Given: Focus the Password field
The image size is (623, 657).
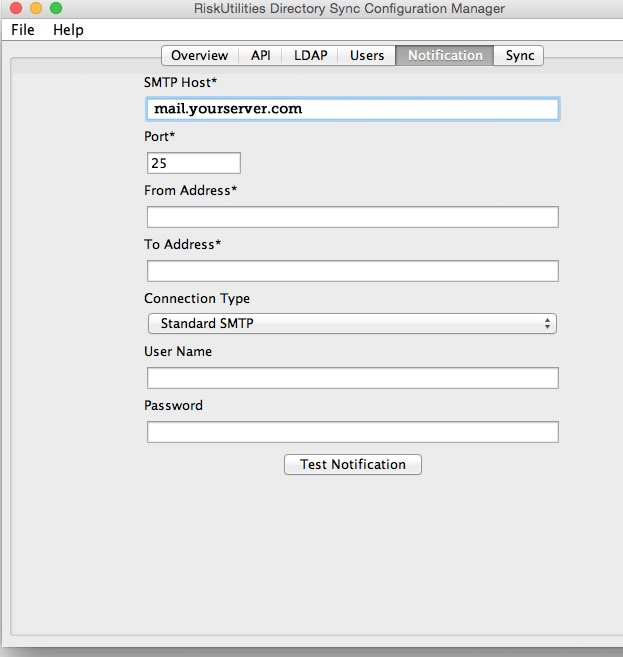Looking at the screenshot, I should click(353, 432).
